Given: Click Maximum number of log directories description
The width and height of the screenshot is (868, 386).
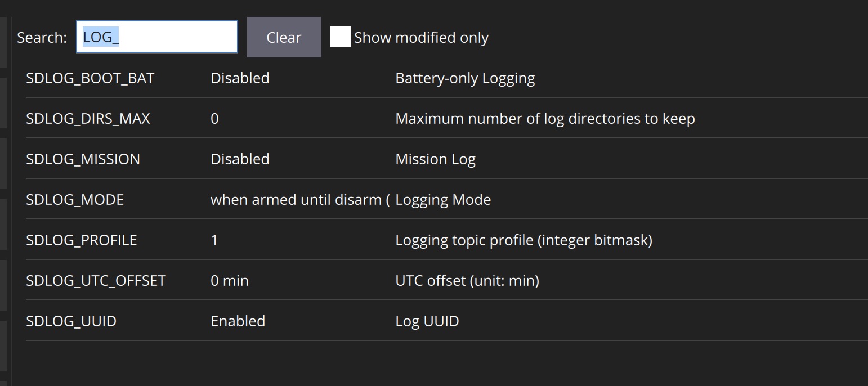Looking at the screenshot, I should tap(545, 119).
